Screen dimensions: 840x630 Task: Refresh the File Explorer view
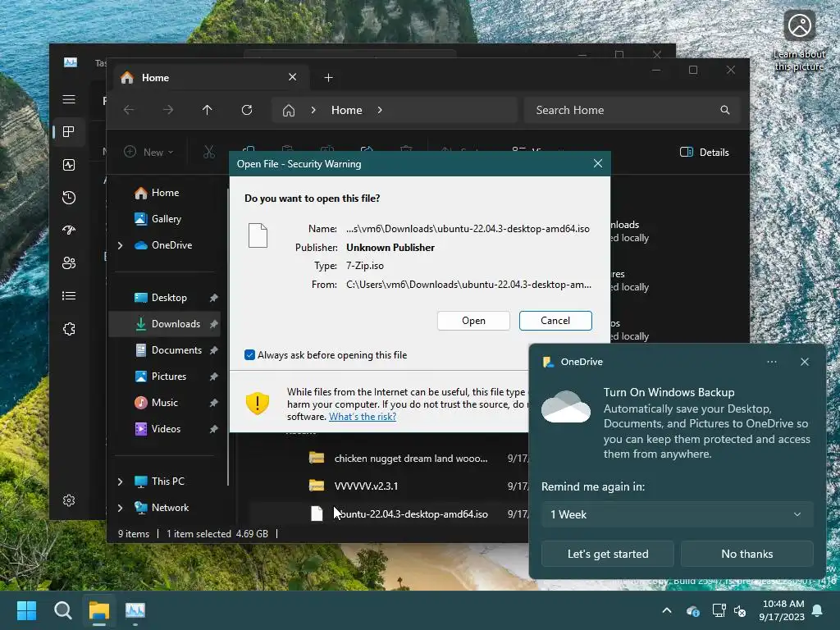(247, 110)
